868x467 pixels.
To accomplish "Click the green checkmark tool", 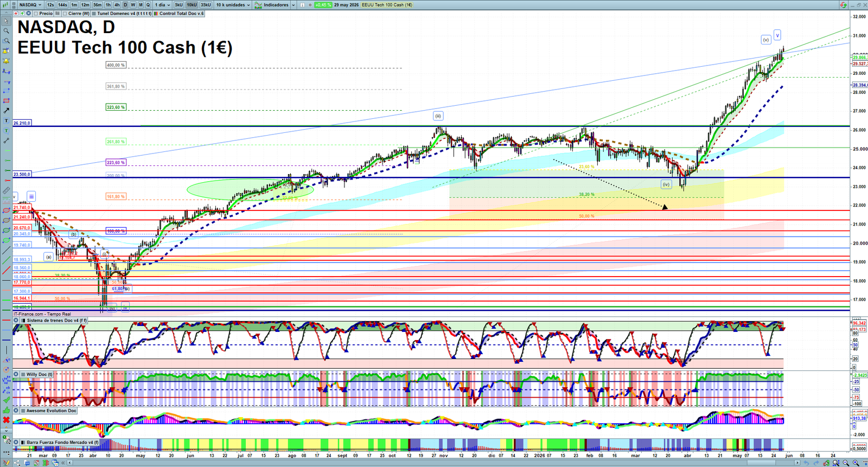I will (x=6, y=400).
